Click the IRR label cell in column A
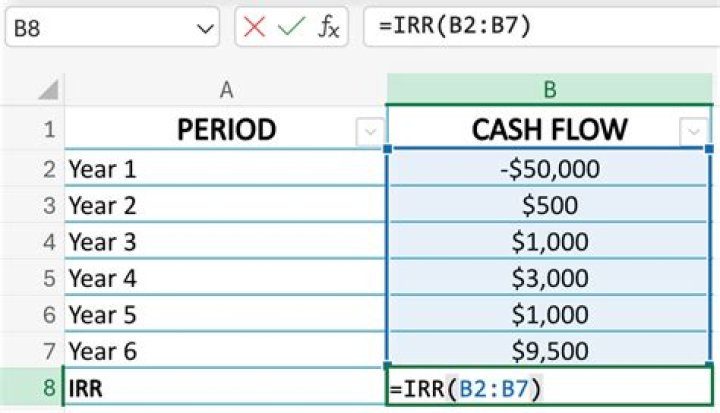The image size is (720, 413). point(224,388)
